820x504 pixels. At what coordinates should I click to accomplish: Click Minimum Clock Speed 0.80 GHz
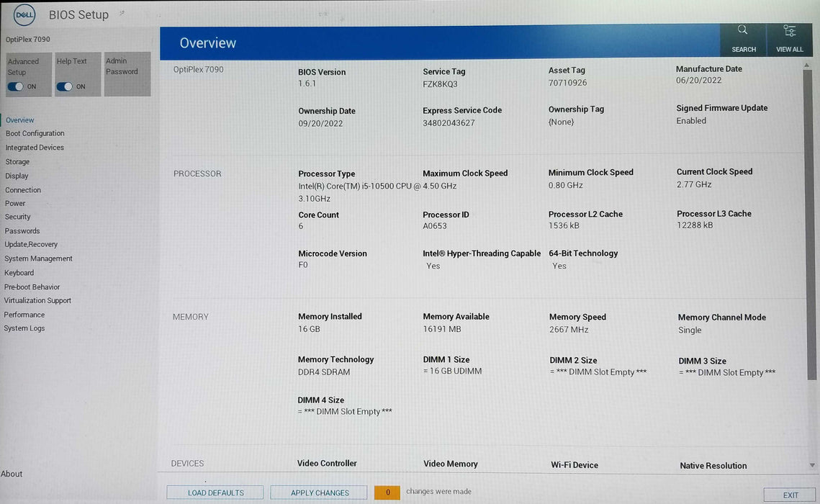point(565,185)
